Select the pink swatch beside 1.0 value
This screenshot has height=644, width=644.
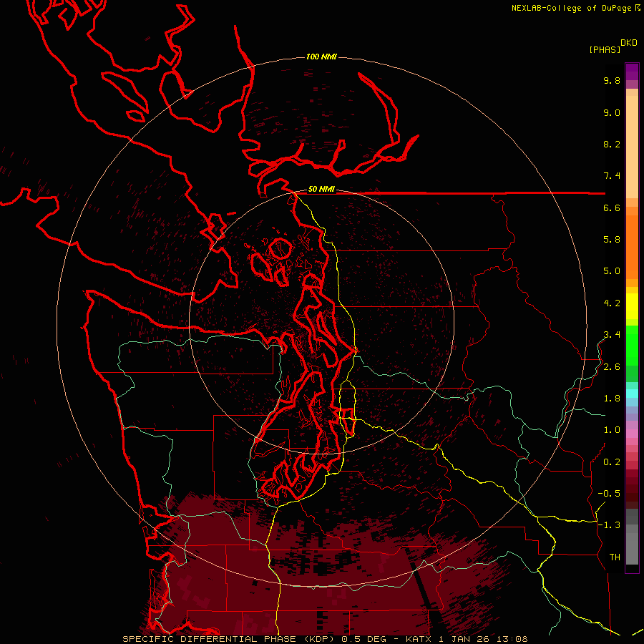click(632, 432)
